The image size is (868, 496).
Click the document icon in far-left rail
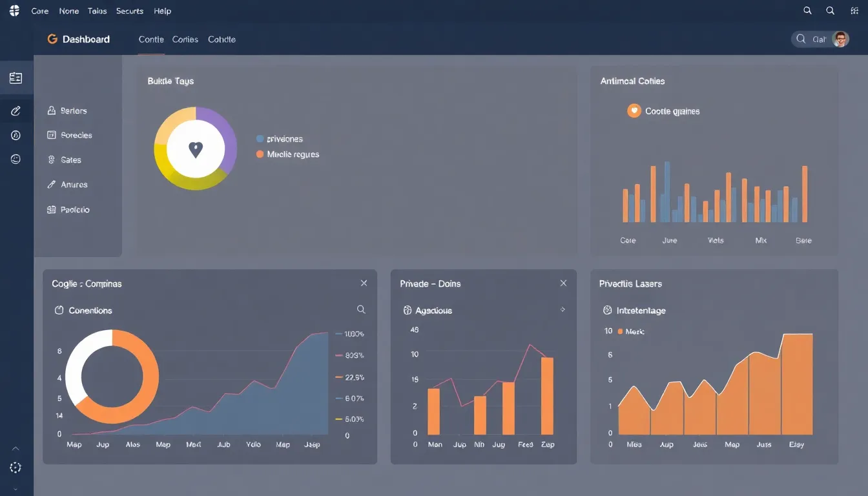pos(15,77)
